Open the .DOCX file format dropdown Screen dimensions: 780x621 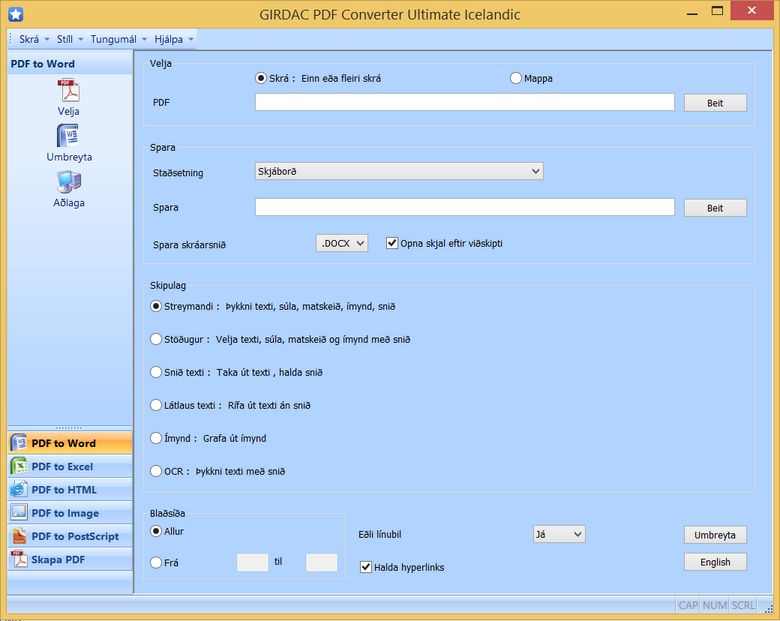point(342,243)
